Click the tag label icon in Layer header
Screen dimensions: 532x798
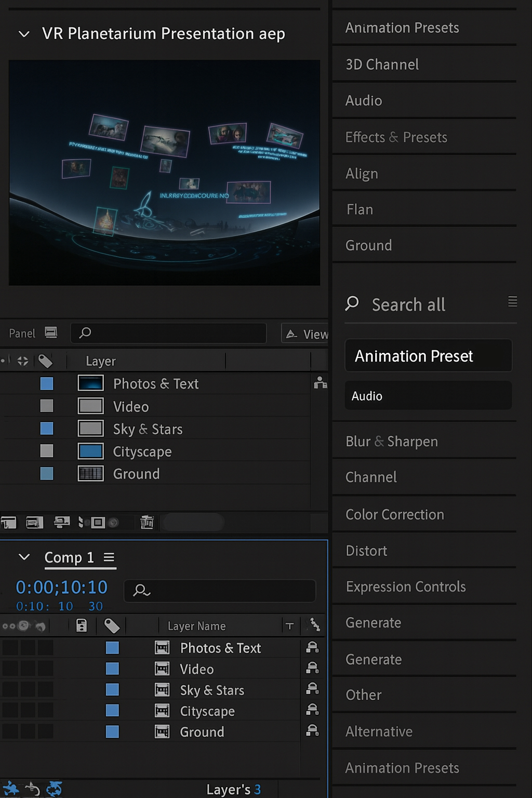tap(46, 361)
